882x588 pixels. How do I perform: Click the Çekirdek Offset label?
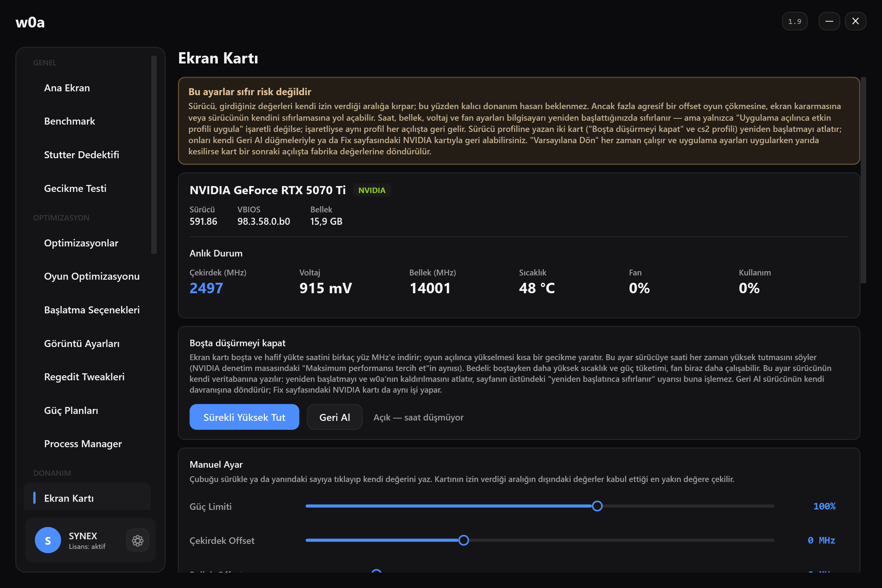pos(222,541)
